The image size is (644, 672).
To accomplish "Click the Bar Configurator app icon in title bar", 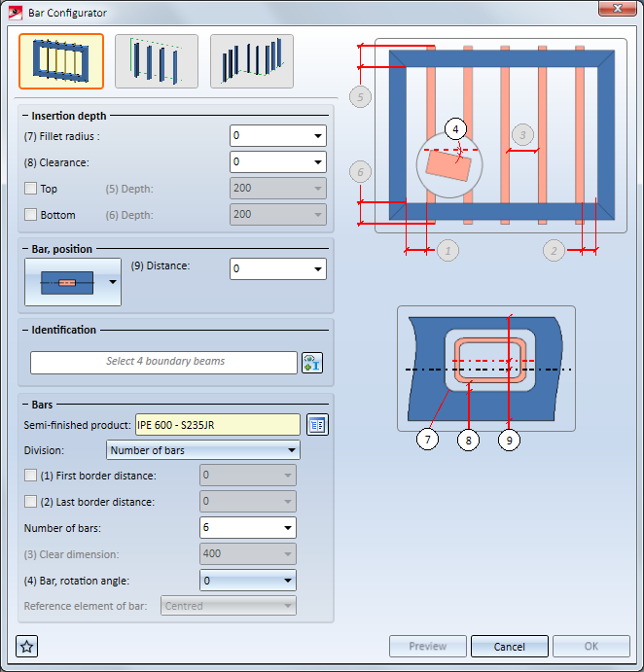I will (x=16, y=13).
